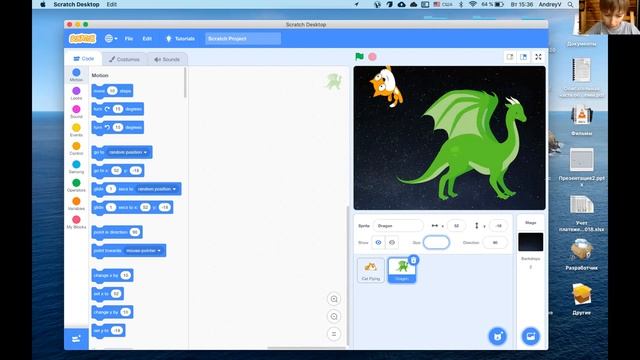Enter full screen stage mode
640x360 pixels.
click(x=538, y=57)
